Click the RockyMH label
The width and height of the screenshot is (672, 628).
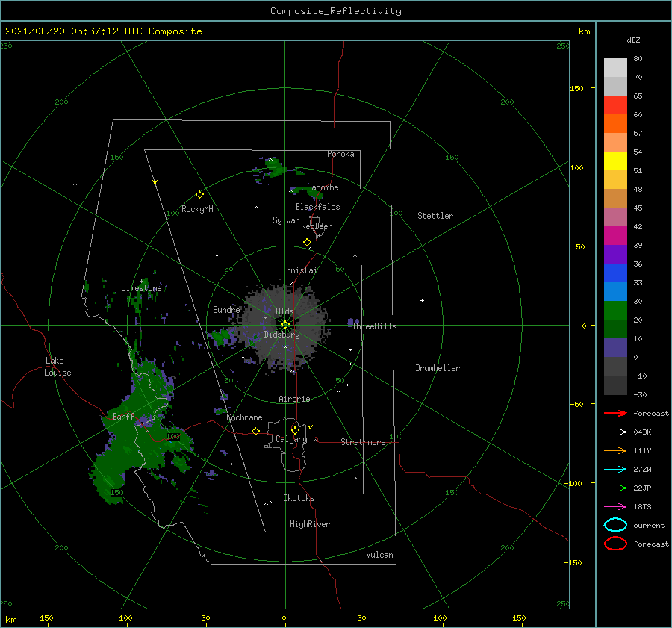point(197,209)
